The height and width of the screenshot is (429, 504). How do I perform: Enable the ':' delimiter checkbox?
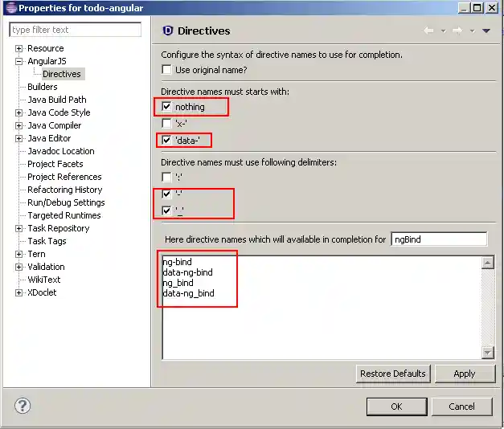pos(166,177)
